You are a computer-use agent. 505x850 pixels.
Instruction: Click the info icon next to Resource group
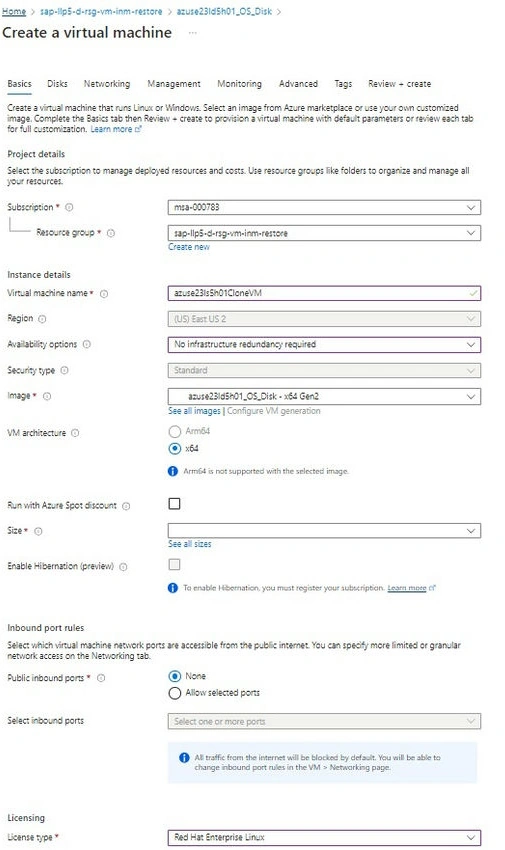point(111,233)
